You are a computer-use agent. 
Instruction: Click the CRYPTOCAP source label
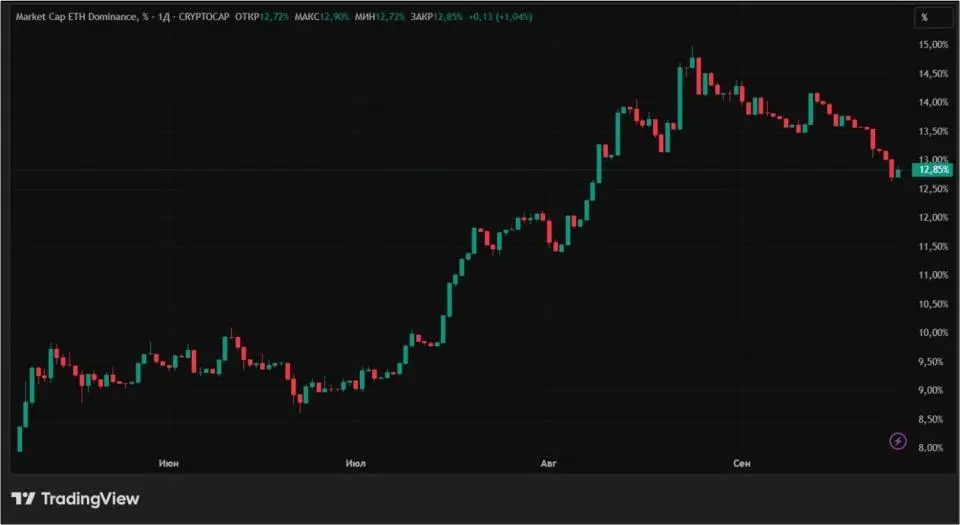(x=204, y=17)
